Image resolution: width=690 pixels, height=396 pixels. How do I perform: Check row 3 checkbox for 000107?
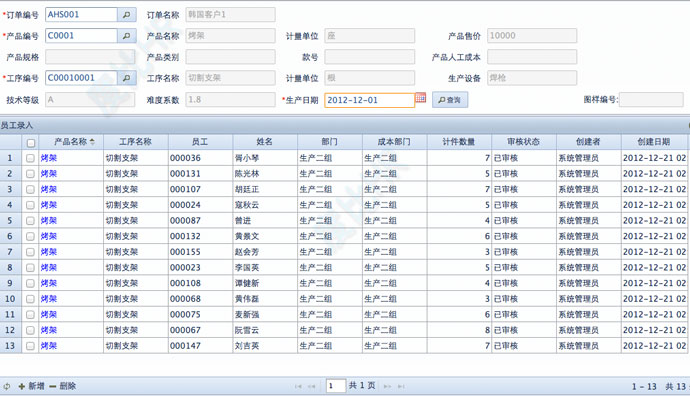click(30, 189)
